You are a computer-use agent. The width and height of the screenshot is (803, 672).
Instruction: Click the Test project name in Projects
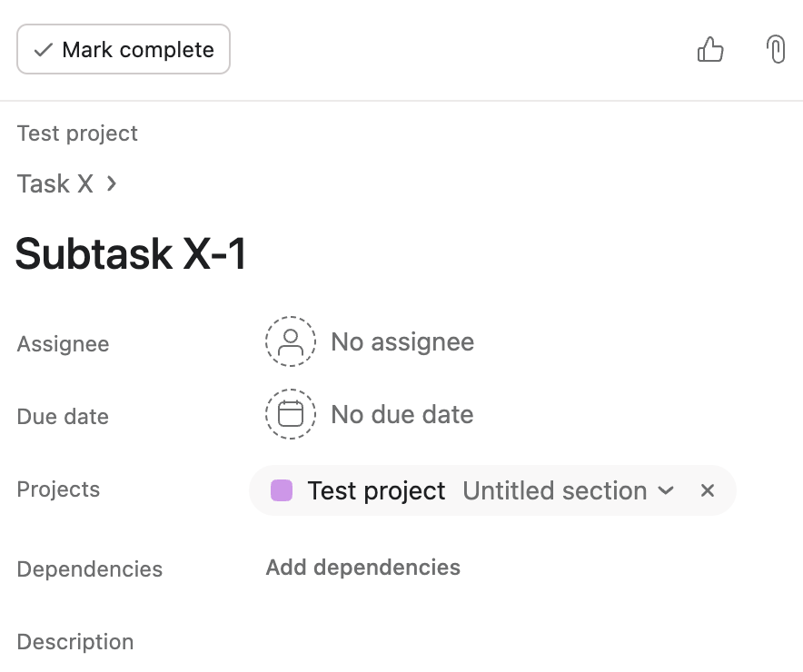376,490
